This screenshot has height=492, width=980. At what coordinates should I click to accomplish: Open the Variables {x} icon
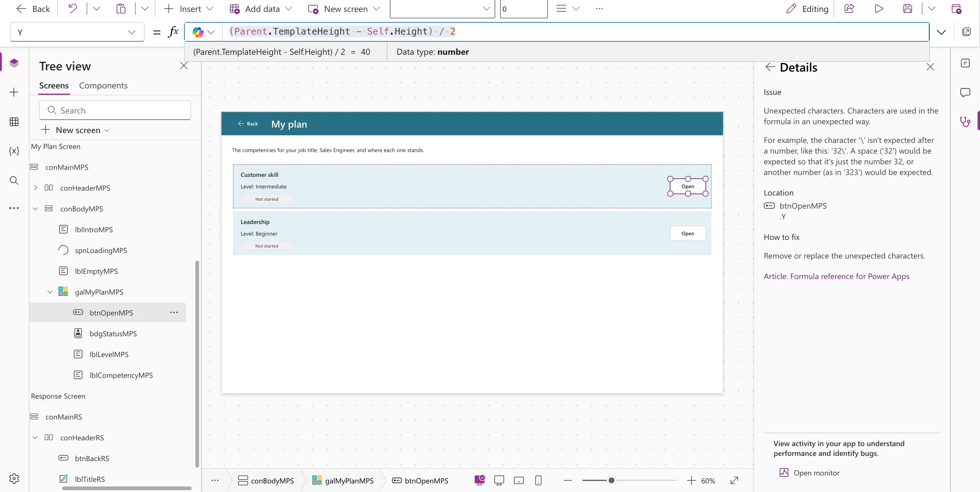14,151
